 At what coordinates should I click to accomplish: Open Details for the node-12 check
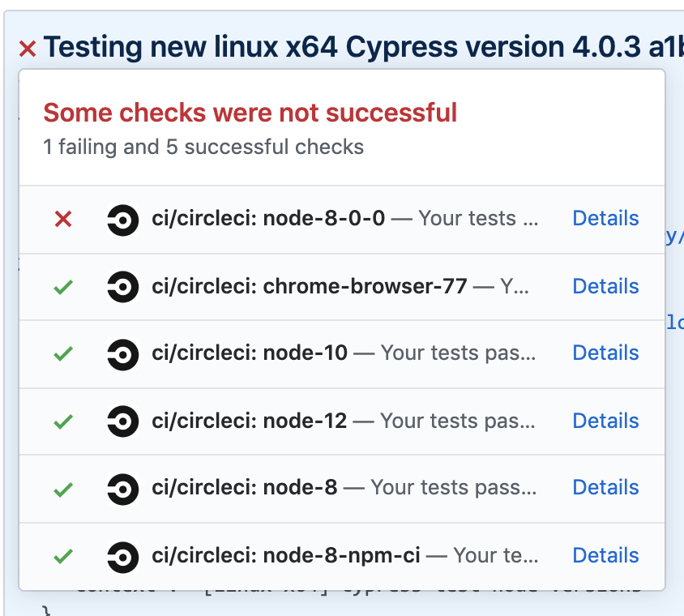(x=605, y=421)
